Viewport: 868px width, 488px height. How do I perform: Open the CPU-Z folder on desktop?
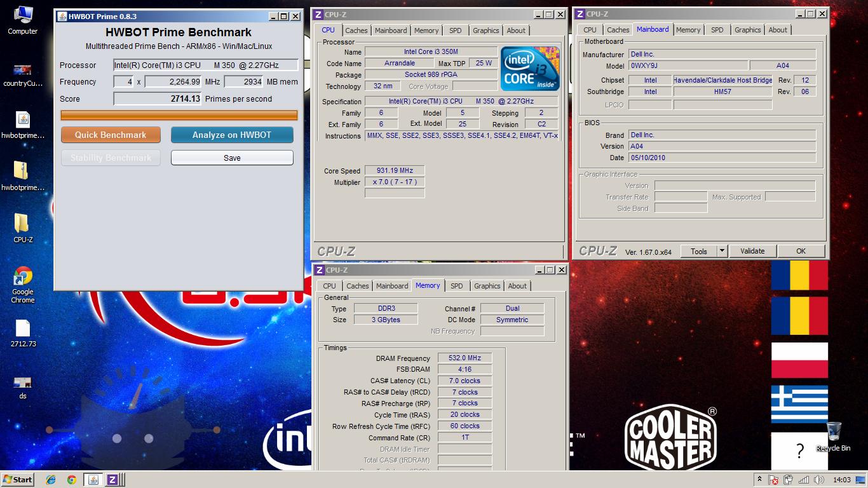click(23, 228)
